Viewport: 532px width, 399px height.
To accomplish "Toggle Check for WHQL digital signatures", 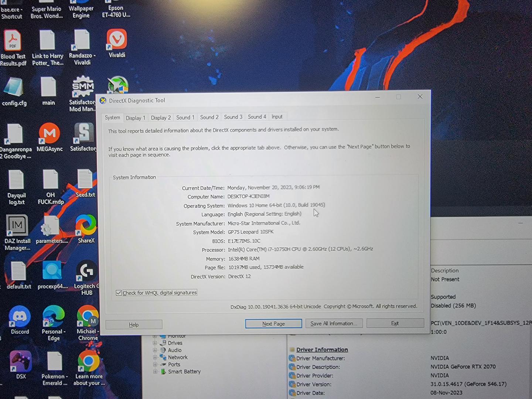I will 119,293.
